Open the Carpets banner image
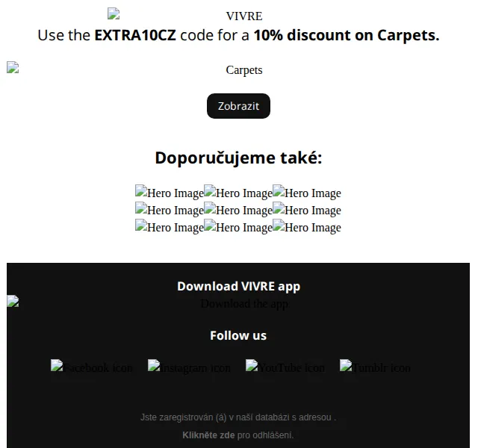The image size is (478, 448). tap(134, 69)
